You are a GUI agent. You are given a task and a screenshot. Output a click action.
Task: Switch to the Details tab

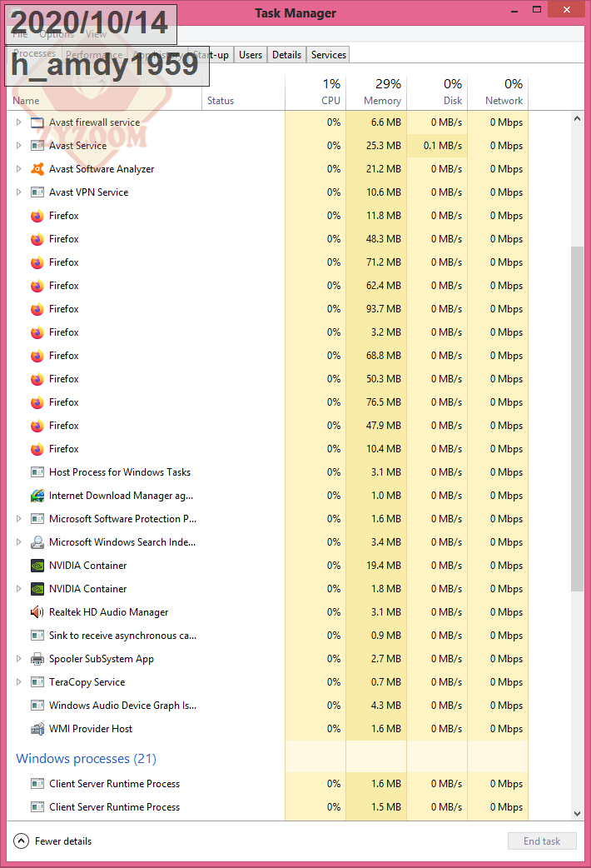pos(286,55)
